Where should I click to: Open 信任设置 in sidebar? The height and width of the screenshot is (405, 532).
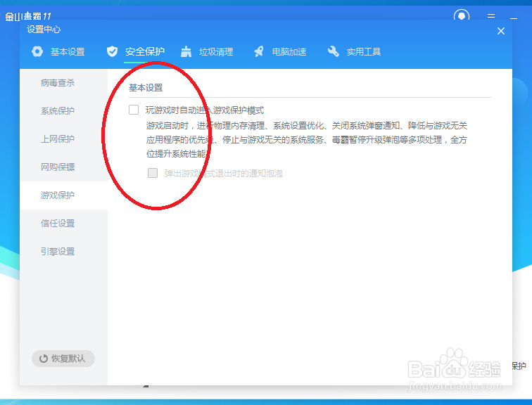(64, 224)
